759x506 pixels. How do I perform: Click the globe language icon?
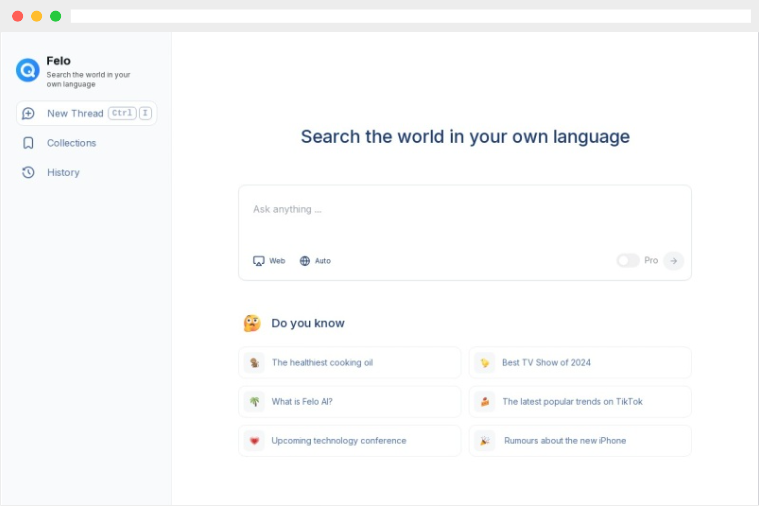(305, 261)
